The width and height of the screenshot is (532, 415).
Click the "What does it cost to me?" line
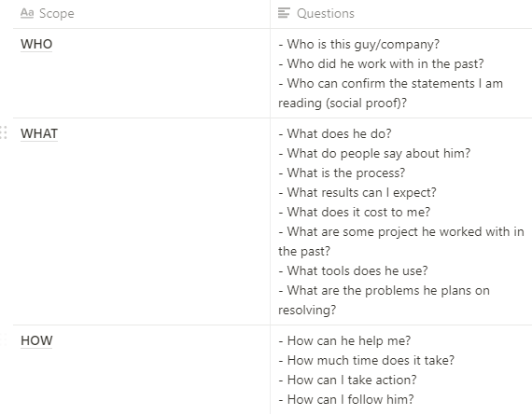[355, 213]
